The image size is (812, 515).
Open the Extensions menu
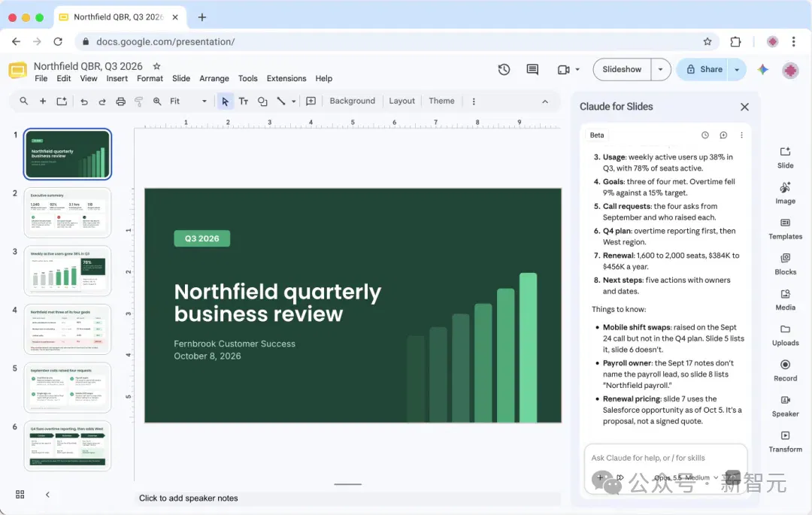point(286,79)
